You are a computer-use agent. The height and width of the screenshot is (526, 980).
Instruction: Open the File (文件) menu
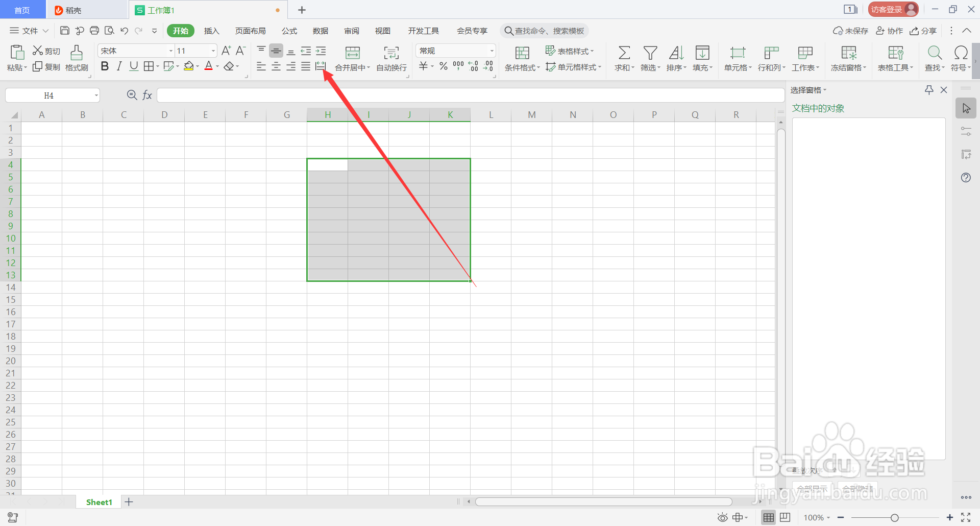(29, 31)
